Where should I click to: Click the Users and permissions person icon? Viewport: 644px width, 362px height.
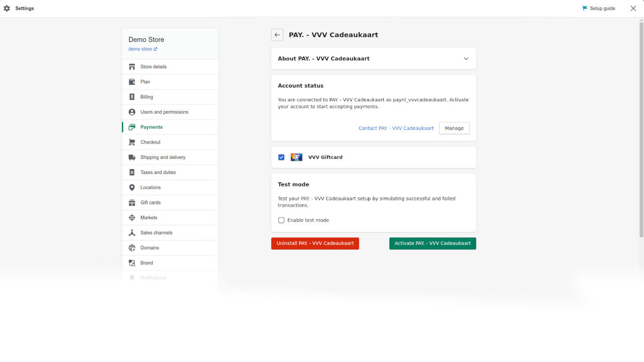pos(132,112)
